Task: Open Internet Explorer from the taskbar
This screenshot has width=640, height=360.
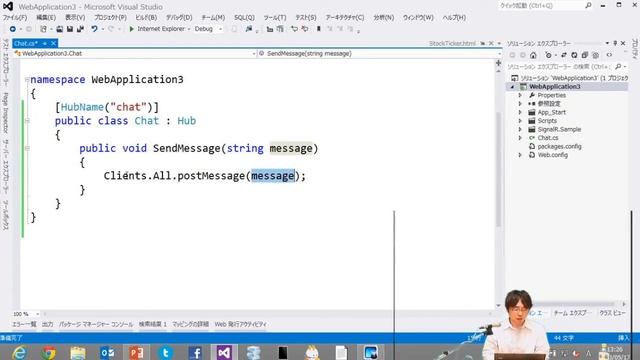Action: tap(19, 353)
